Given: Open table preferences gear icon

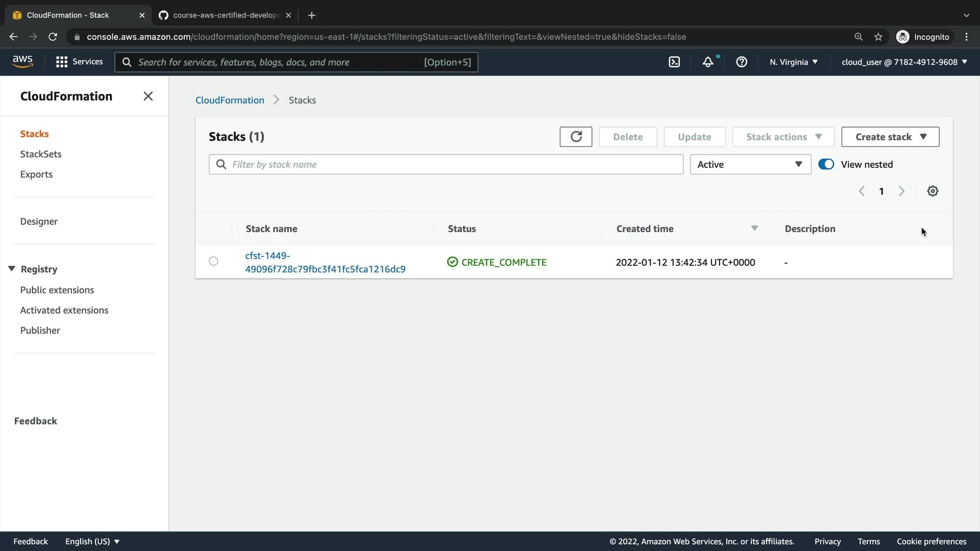Looking at the screenshot, I should [933, 191].
